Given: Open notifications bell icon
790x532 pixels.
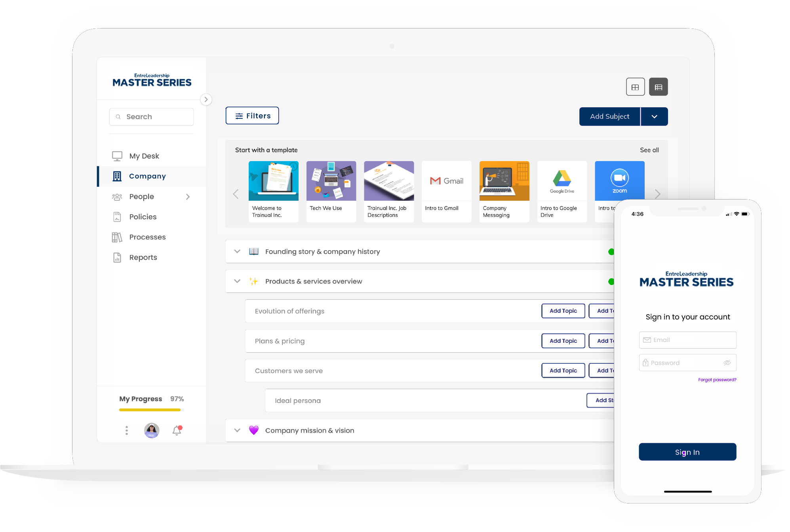Looking at the screenshot, I should pos(177,430).
